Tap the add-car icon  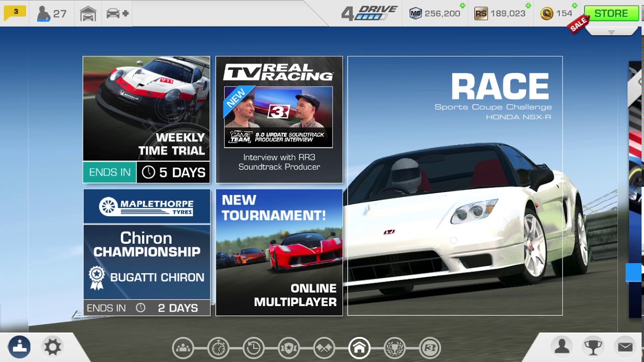pyautogui.click(x=117, y=14)
